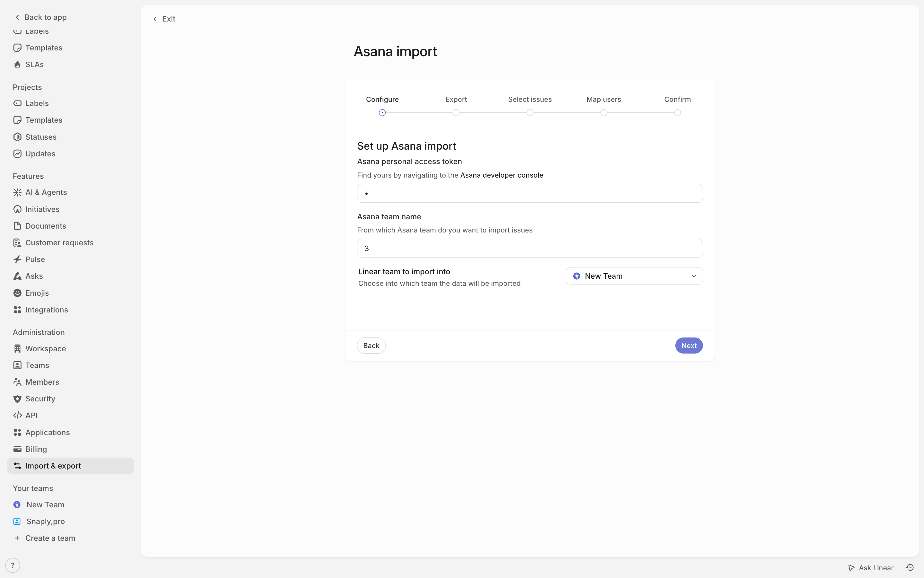
Task: Open the Linear team dropdown showing New Team
Action: 634,276
